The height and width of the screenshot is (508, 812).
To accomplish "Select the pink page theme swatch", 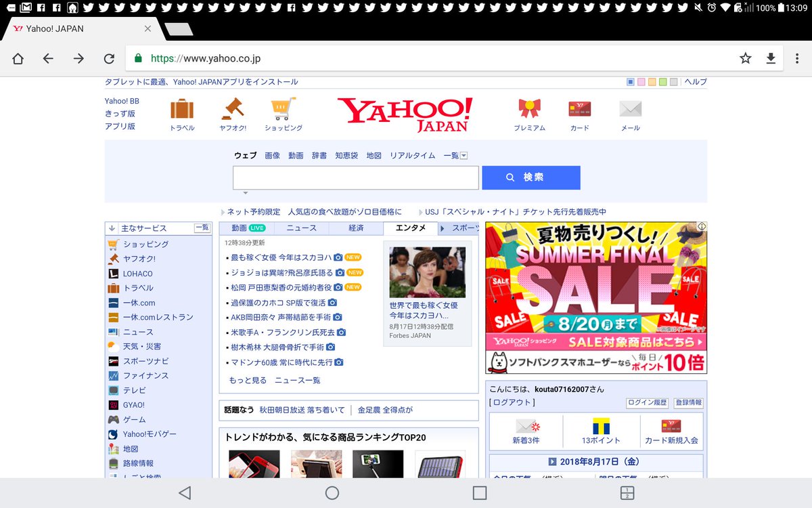I will [641, 82].
